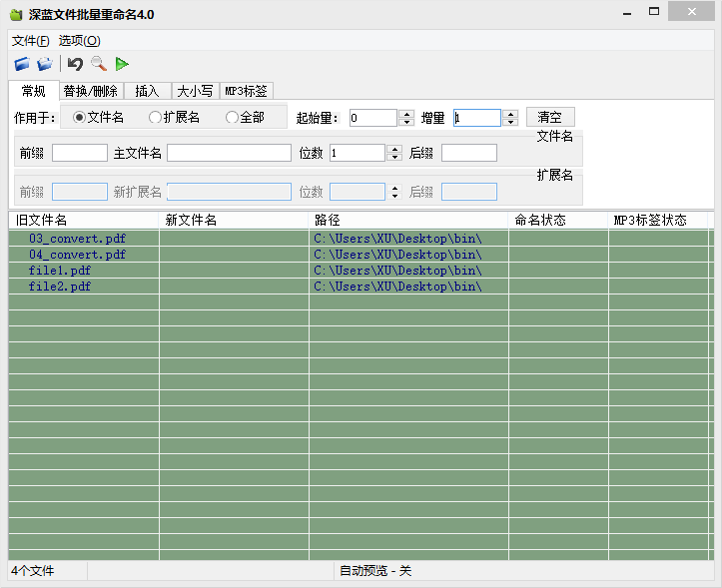The image size is (722, 588).
Task: Decrease the 增量 value with the down arrow
Action: pyautogui.click(x=510, y=122)
